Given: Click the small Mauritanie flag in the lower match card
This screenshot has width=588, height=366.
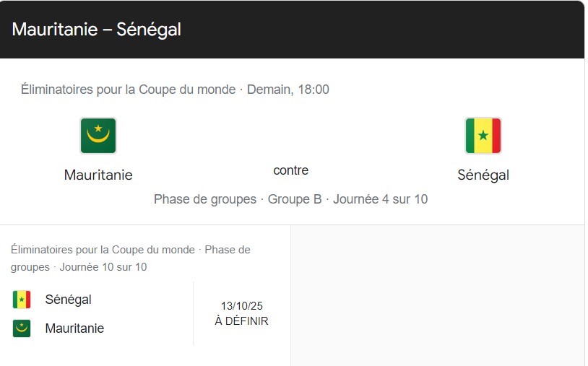Looking at the screenshot, I should pyautogui.click(x=22, y=328).
